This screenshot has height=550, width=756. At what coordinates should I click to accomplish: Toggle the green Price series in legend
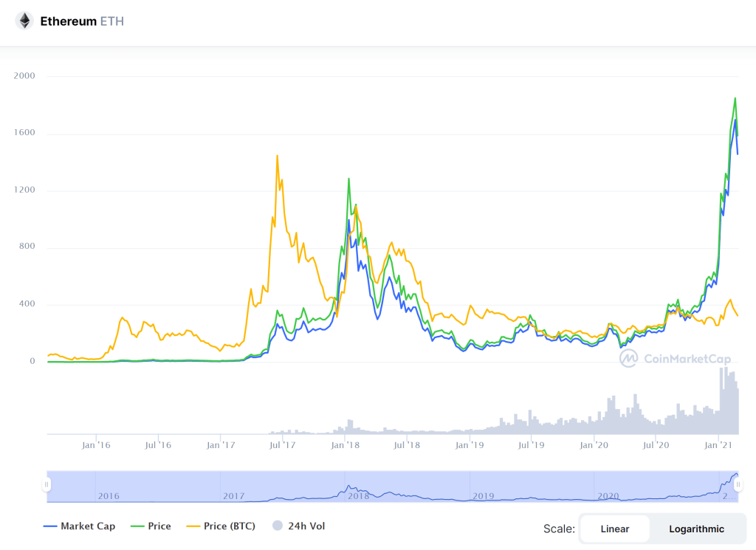click(x=159, y=526)
